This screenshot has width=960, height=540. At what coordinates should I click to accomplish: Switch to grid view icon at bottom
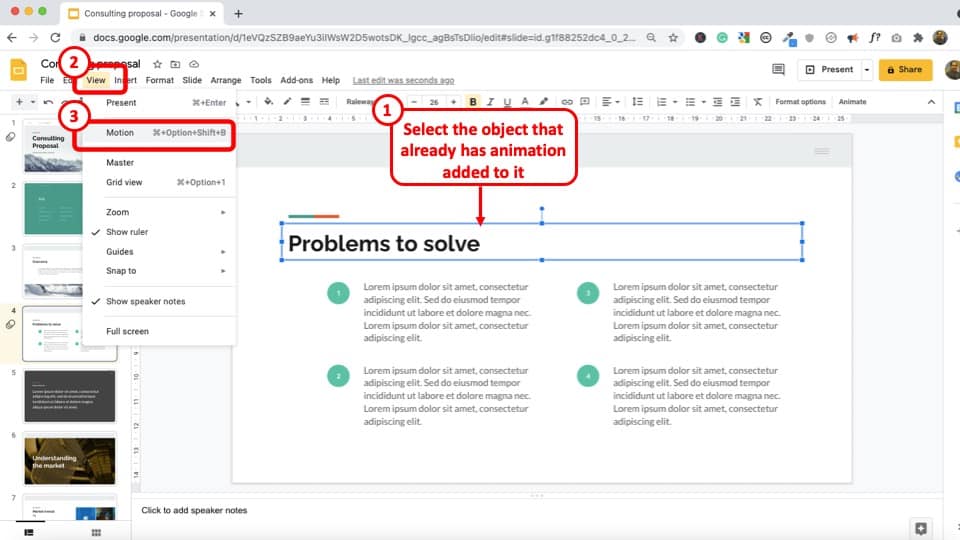pos(96,533)
